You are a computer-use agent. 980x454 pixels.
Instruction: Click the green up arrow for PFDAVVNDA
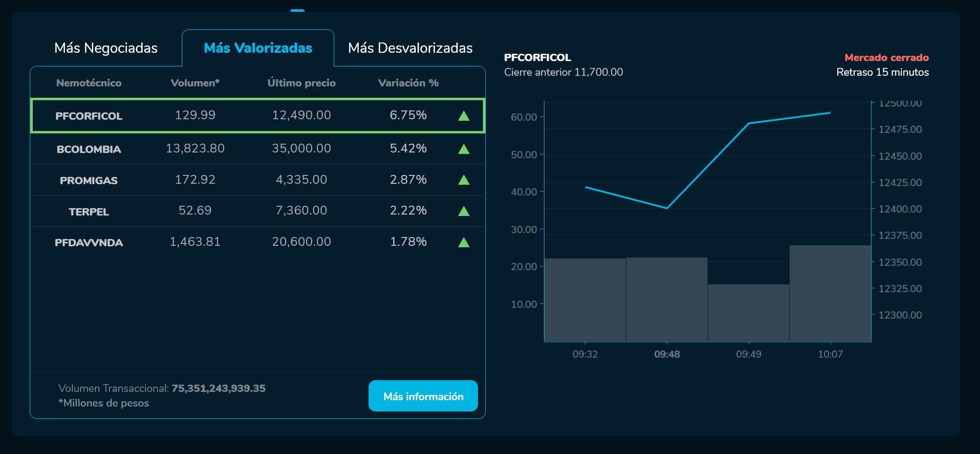[x=463, y=242]
